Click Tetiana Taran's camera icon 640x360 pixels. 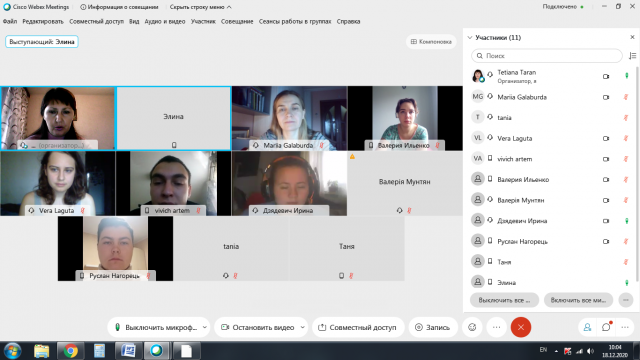tap(606, 76)
